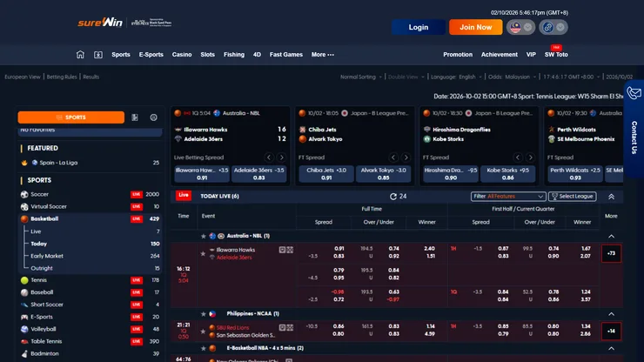This screenshot has width=644, height=362.
Task: Select Tennis in sports list
Action: pyautogui.click(x=90, y=280)
